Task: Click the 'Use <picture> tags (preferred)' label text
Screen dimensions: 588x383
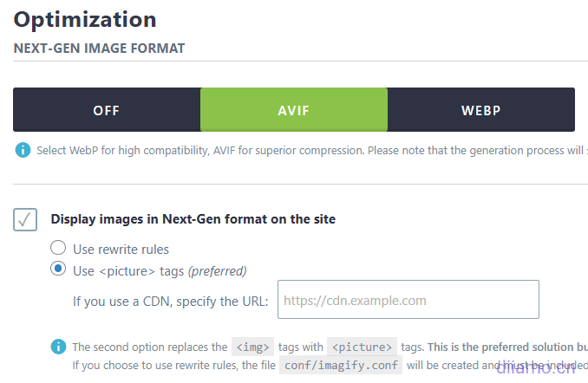Action: tap(160, 270)
